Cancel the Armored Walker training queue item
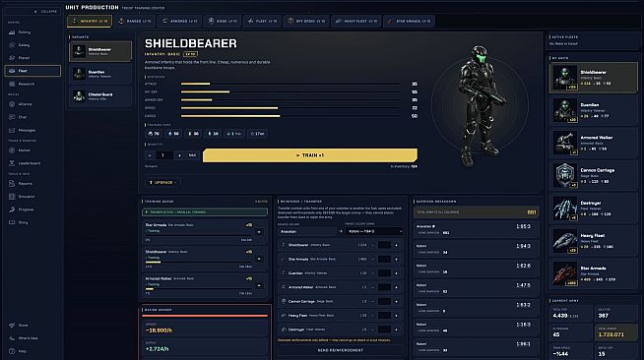 point(259,285)
